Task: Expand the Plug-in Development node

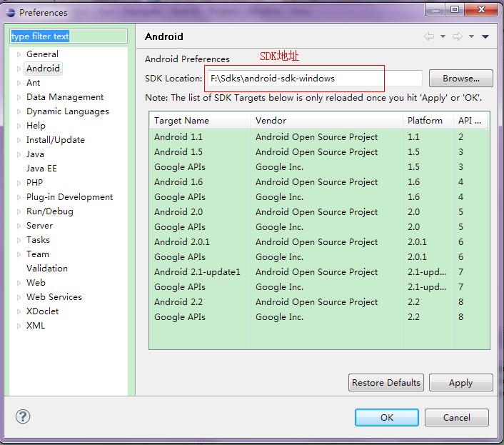Action: (19, 197)
